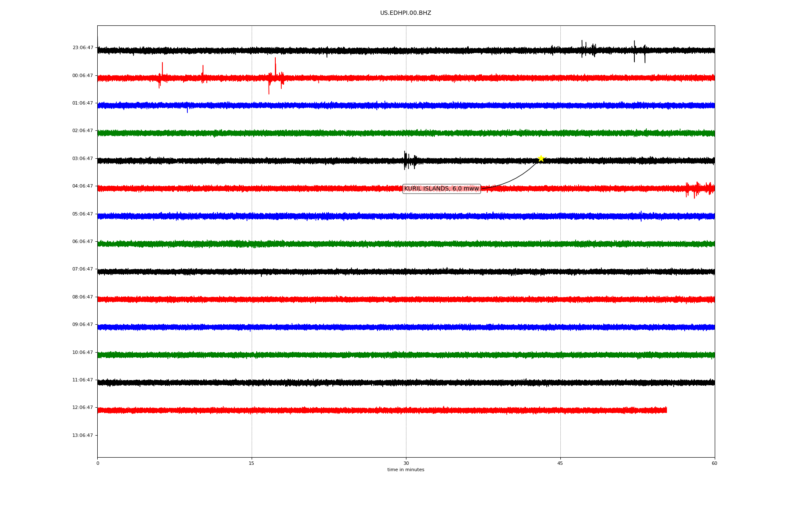This screenshot has height=508, width=812.
Task: Click the x-axis tick label 60
Action: pyautogui.click(x=714, y=464)
